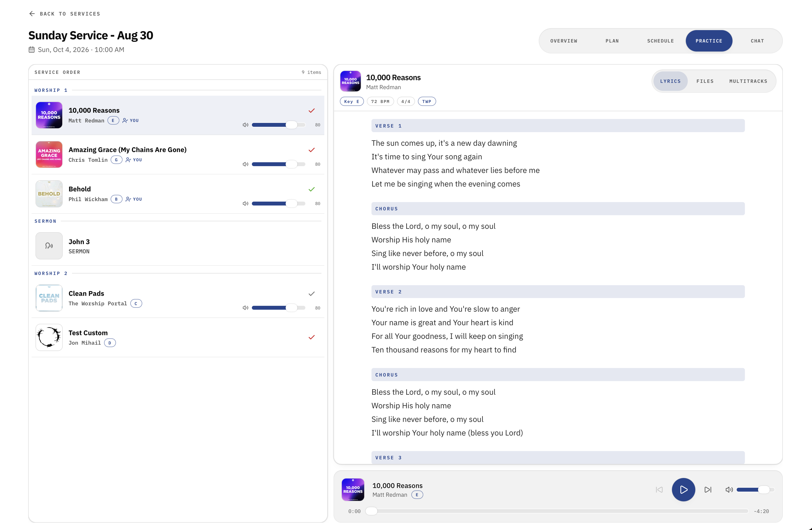Select the Test Custom song thumbnail
Screen dimensions: 812x530
[x=49, y=337]
